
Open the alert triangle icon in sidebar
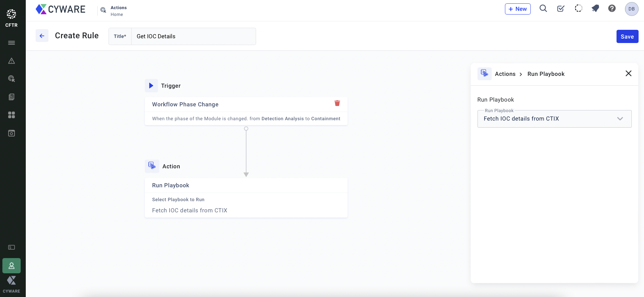pos(12,61)
